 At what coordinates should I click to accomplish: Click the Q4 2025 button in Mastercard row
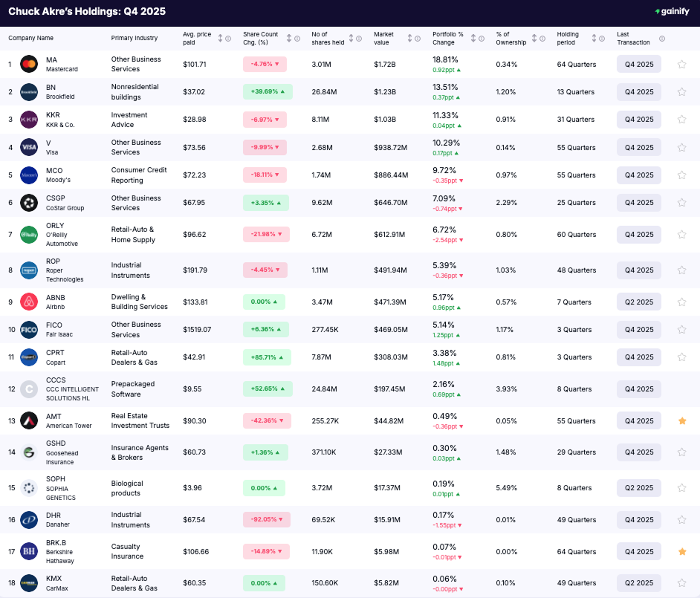click(x=638, y=64)
